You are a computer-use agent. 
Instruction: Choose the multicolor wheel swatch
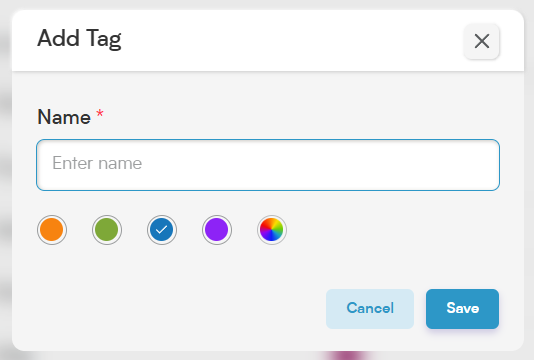click(272, 230)
